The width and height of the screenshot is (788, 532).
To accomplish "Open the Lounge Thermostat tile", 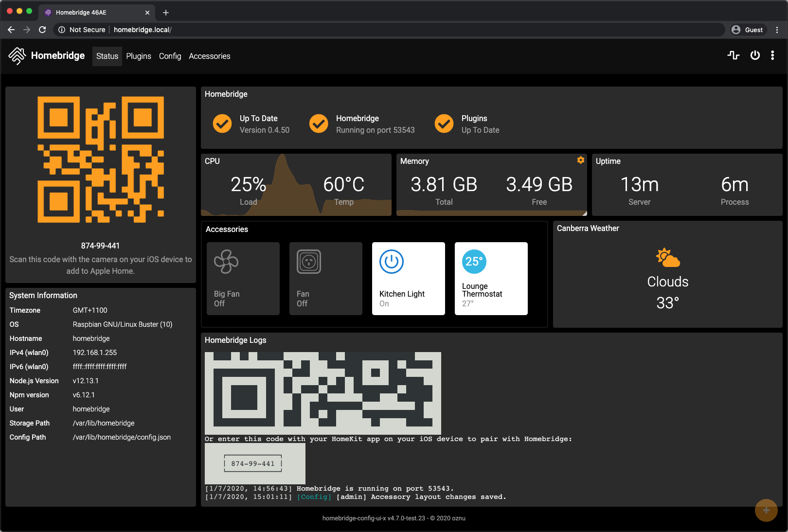I will coord(491,279).
